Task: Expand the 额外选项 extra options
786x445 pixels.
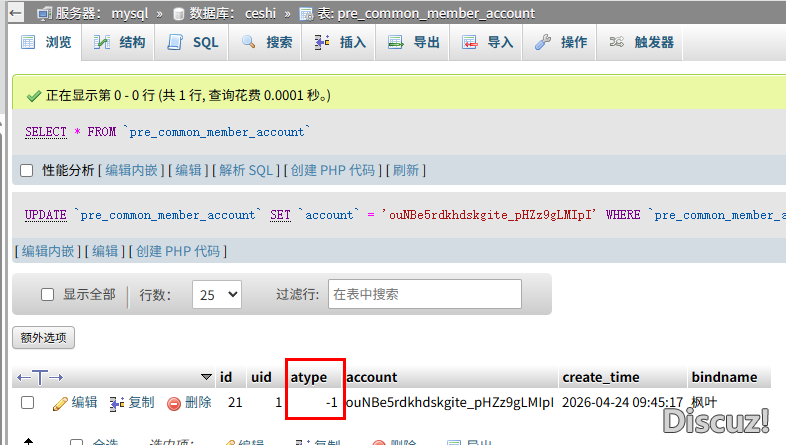Action: (x=43, y=338)
